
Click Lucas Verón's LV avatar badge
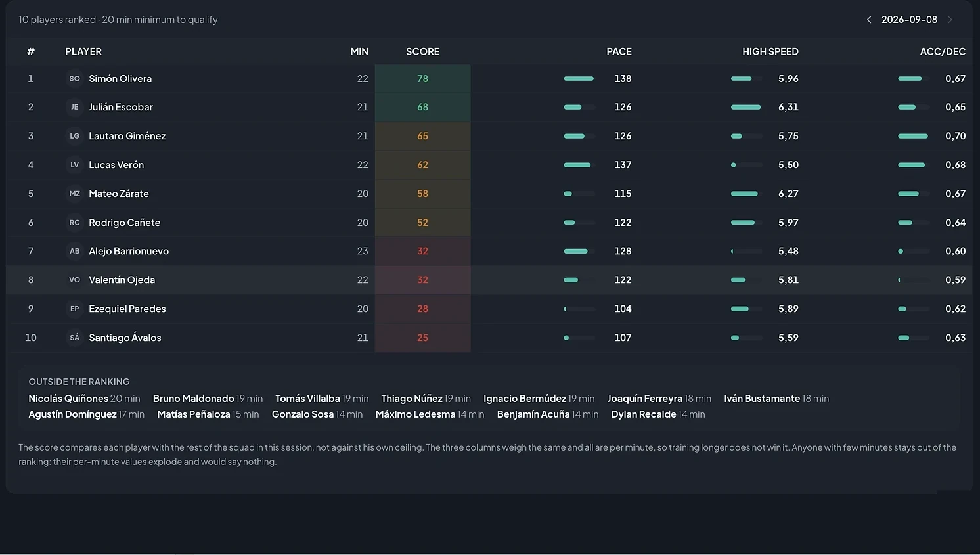[75, 165]
